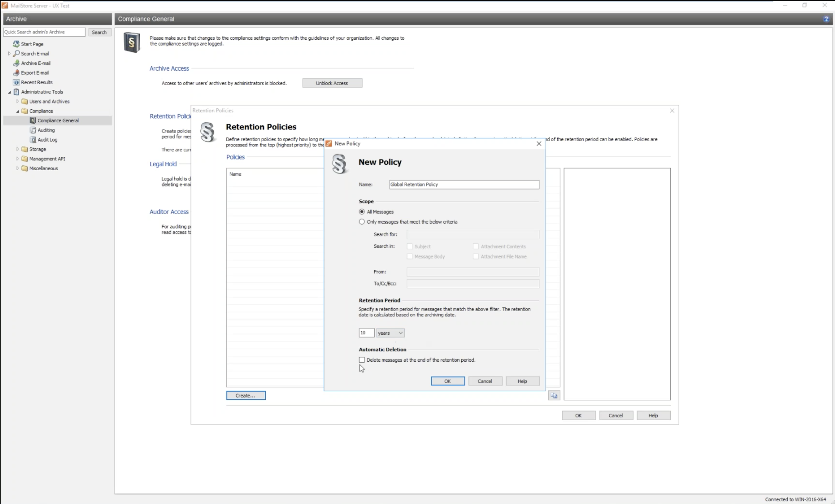
Task: Click the Start Page icon in sidebar
Action: coord(16,44)
